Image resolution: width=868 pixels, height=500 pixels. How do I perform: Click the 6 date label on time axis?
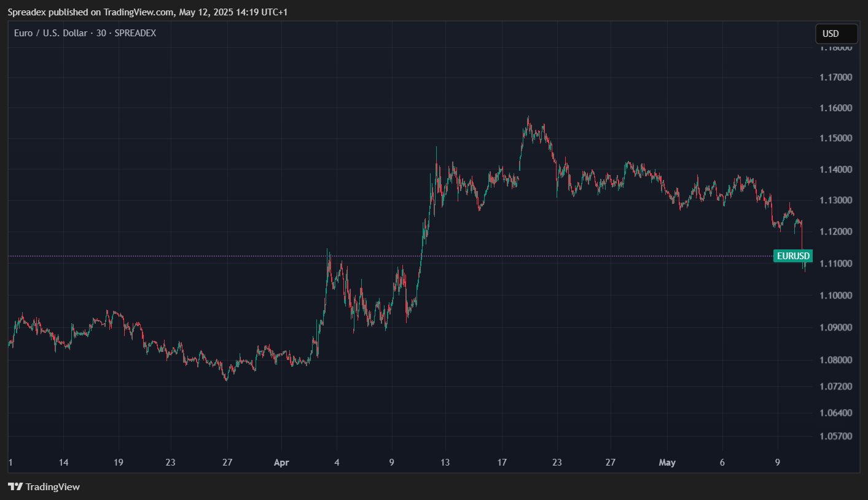coord(722,463)
